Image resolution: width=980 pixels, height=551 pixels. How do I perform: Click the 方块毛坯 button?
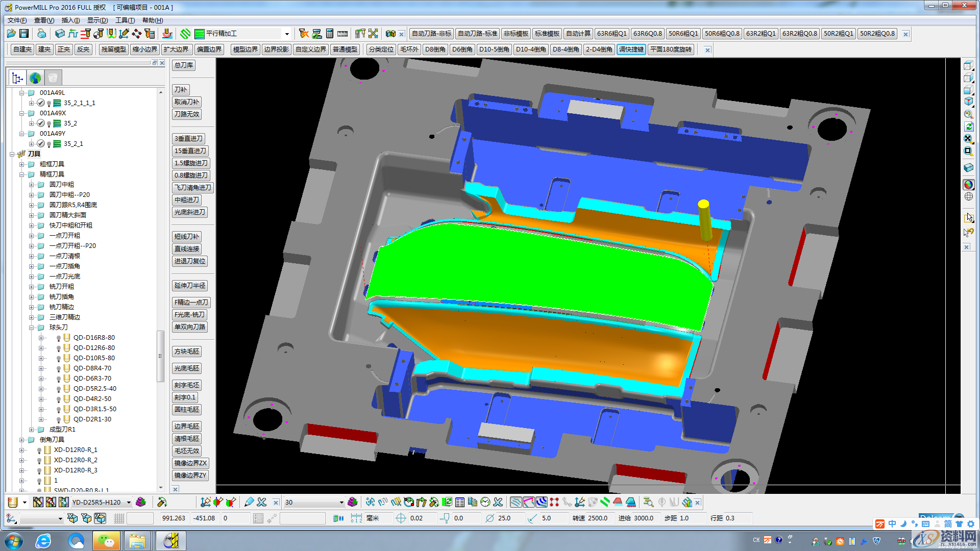(x=187, y=352)
